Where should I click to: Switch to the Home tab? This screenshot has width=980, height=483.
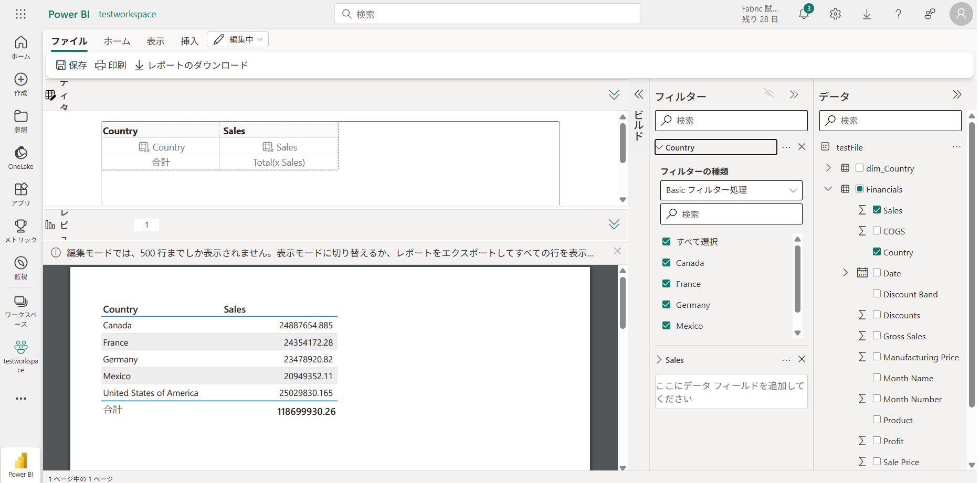(x=117, y=41)
